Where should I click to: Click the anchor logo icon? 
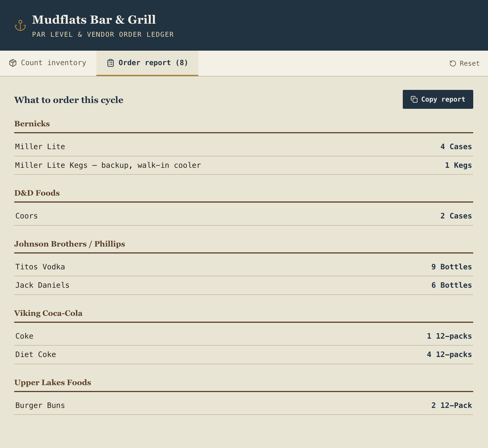pyautogui.click(x=20, y=25)
